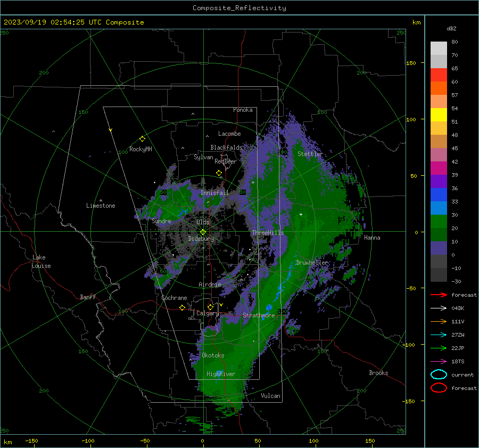Select the Ponoka label
479x448 pixels.
pos(243,110)
